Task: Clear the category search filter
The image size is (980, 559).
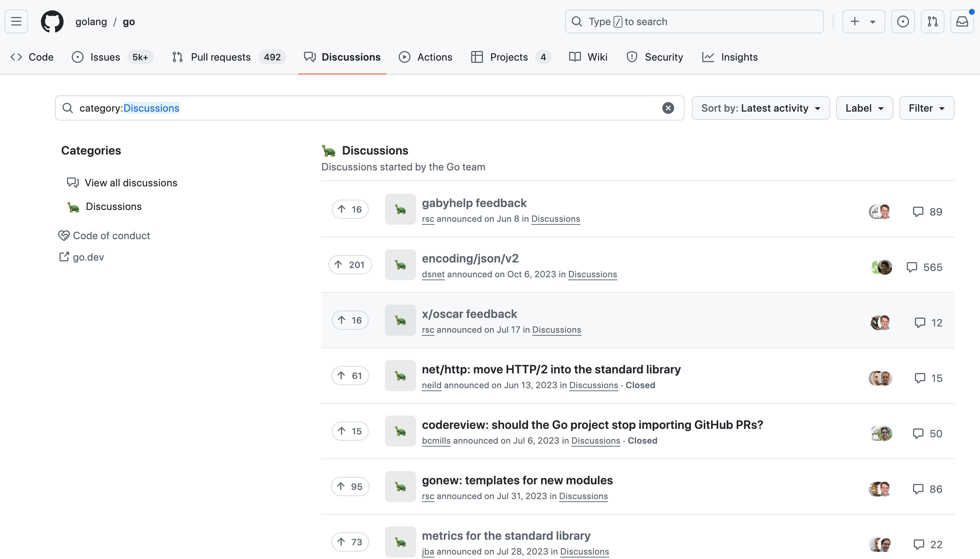Action: (x=668, y=108)
